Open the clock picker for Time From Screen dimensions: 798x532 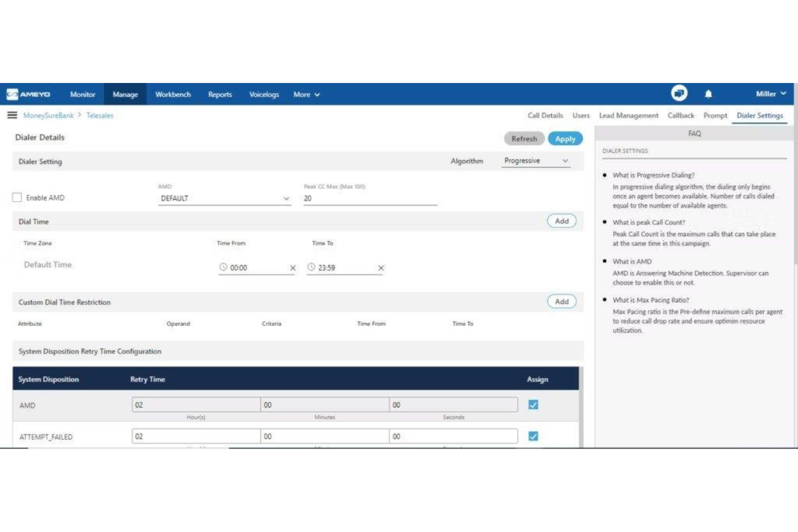(223, 266)
